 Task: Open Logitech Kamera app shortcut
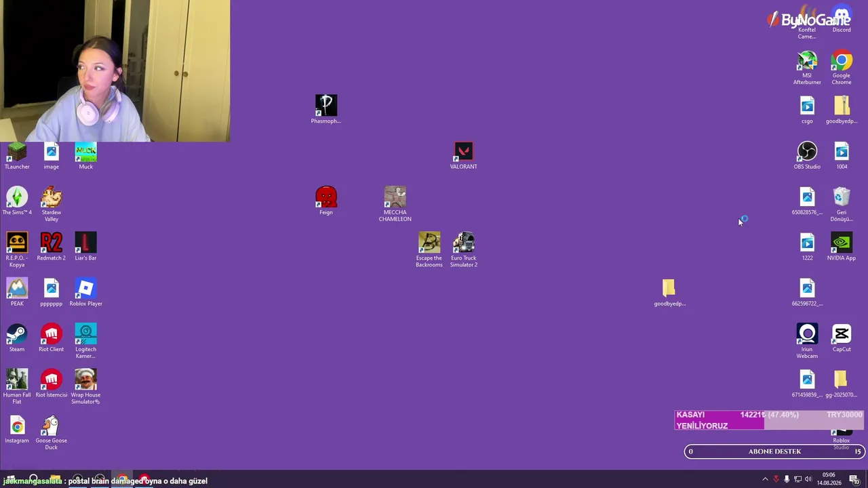85,334
